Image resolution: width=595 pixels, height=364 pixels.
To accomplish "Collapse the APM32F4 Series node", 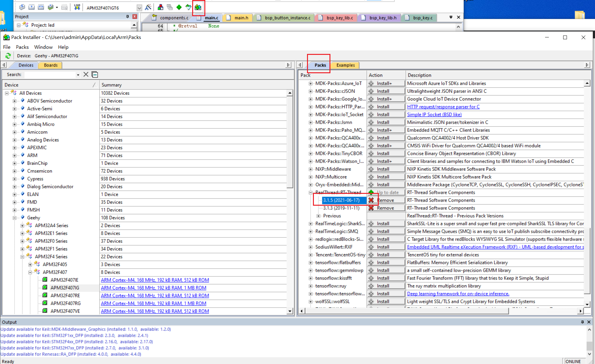I will (22, 257).
